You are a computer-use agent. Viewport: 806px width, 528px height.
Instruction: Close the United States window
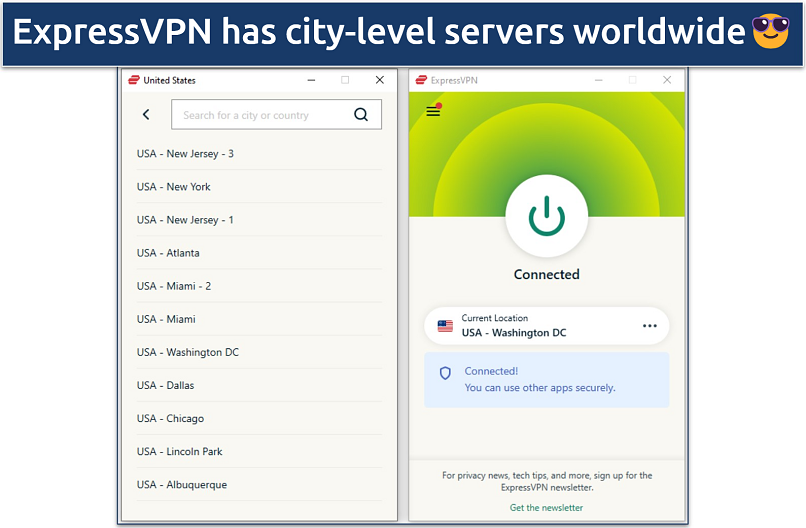tap(380, 80)
